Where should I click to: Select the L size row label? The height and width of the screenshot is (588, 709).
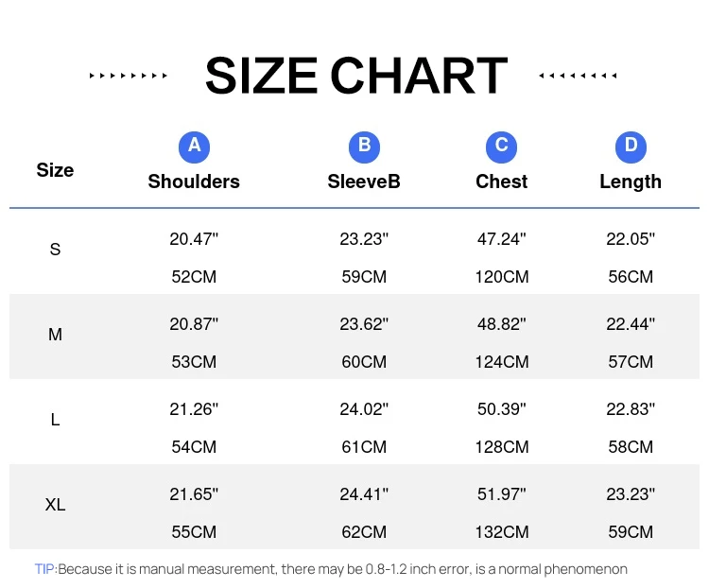click(55, 420)
